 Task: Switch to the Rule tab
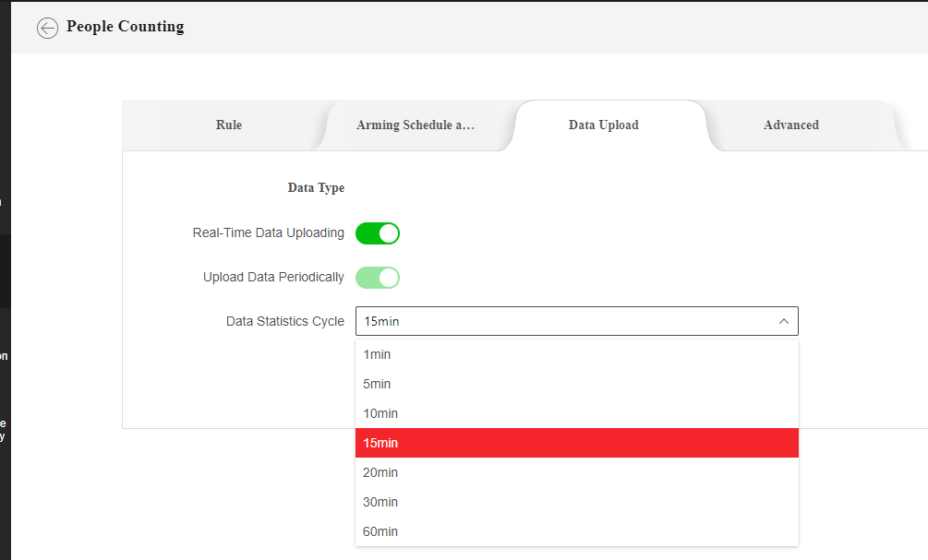point(229,125)
